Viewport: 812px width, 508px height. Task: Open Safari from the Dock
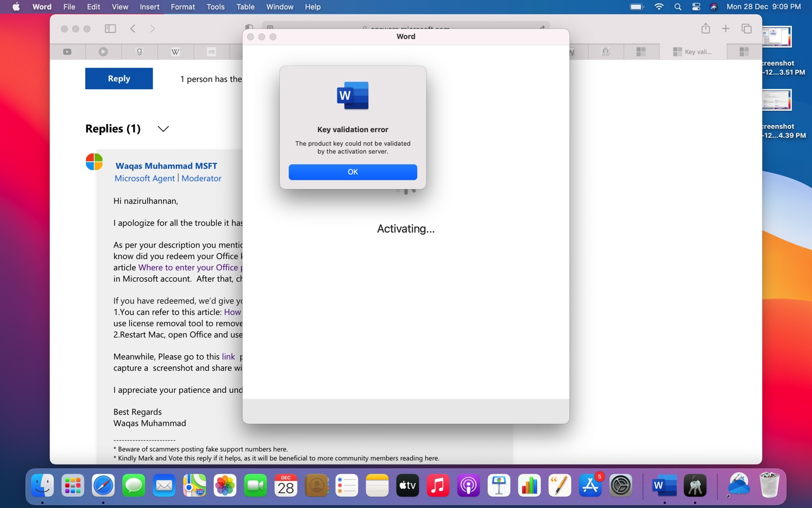point(103,485)
